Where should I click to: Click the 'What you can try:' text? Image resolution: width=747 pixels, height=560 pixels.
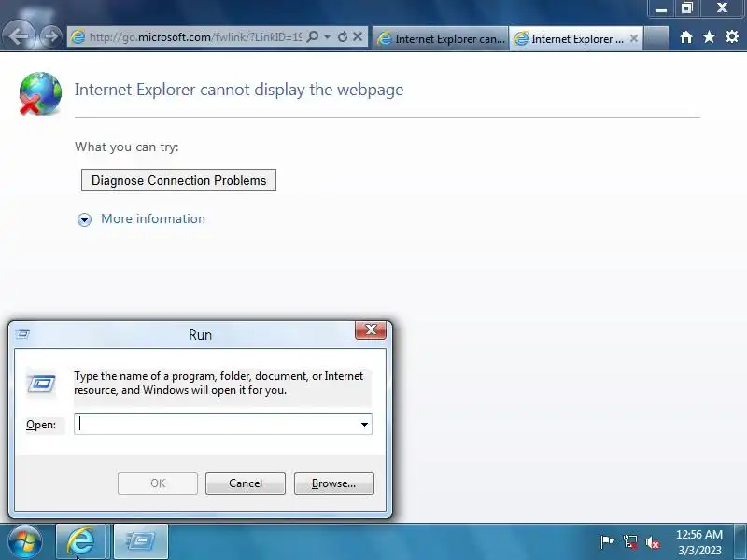127,147
